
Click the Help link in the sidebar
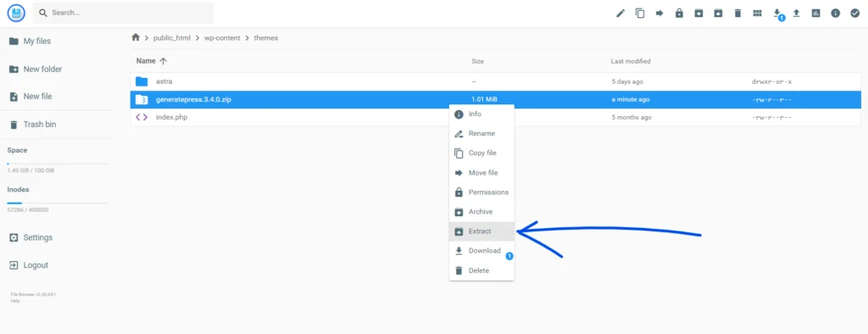click(14, 301)
